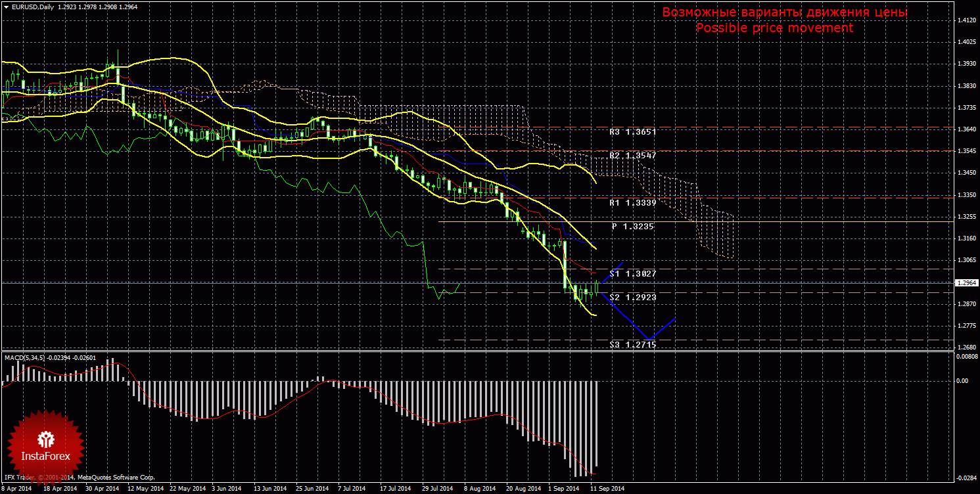The height and width of the screenshot is (494, 980).
Task: Click the 8 Apr 2014 date label
Action: click(x=16, y=489)
